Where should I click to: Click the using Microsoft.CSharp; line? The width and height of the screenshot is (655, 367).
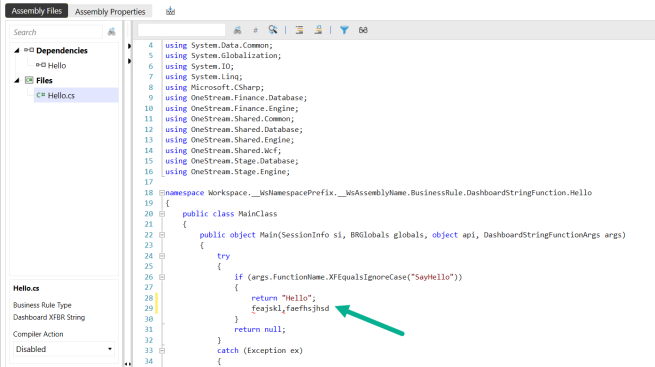tap(215, 87)
